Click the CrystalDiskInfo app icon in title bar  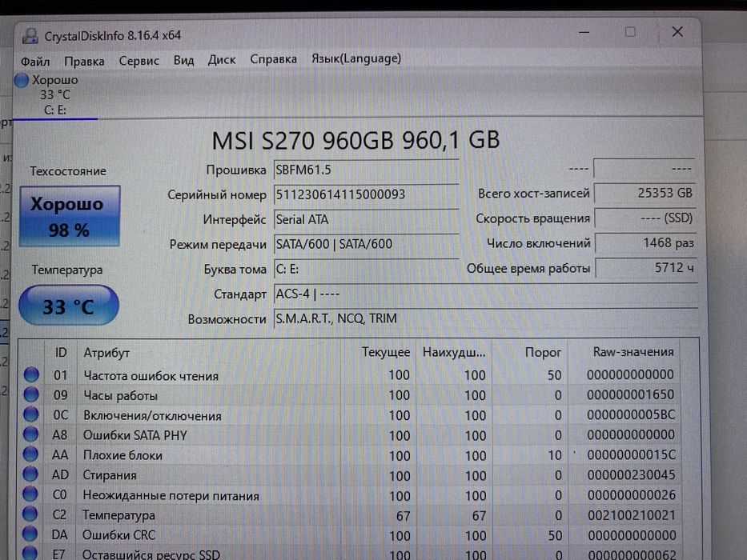coord(30,36)
